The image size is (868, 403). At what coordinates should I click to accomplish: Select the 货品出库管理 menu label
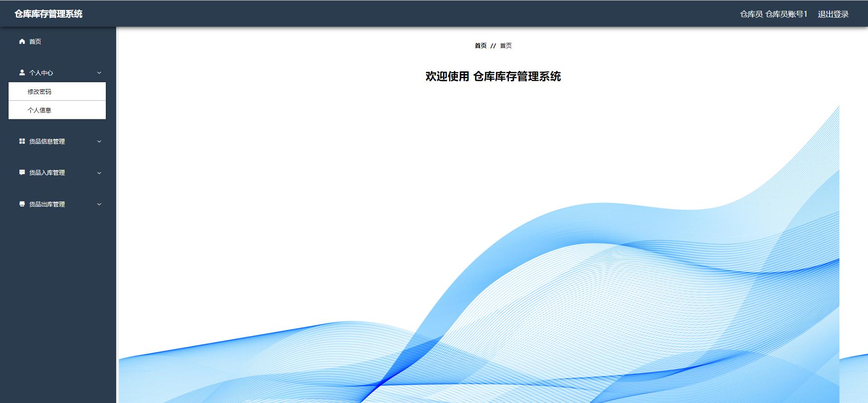point(47,204)
